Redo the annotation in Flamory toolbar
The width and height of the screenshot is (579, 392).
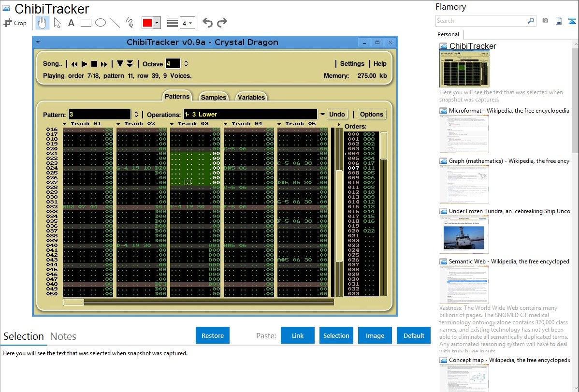222,23
